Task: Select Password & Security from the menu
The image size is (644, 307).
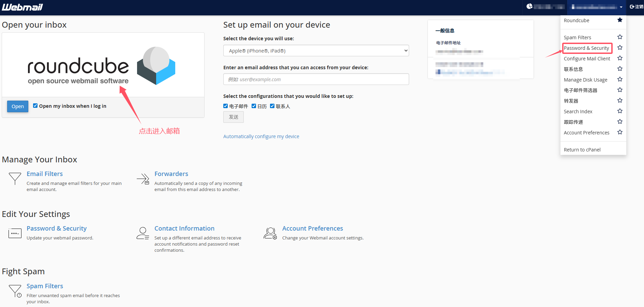Action: tap(586, 48)
